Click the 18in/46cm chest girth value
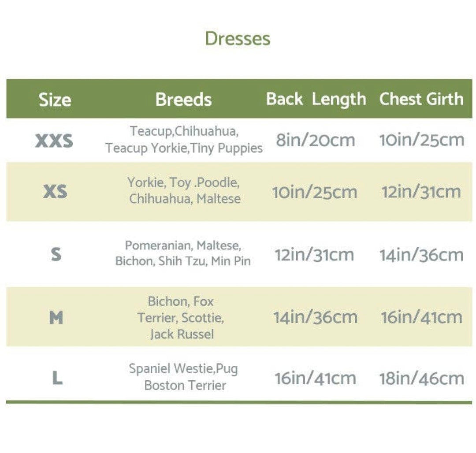This screenshot has width=476, height=453. coord(421,379)
